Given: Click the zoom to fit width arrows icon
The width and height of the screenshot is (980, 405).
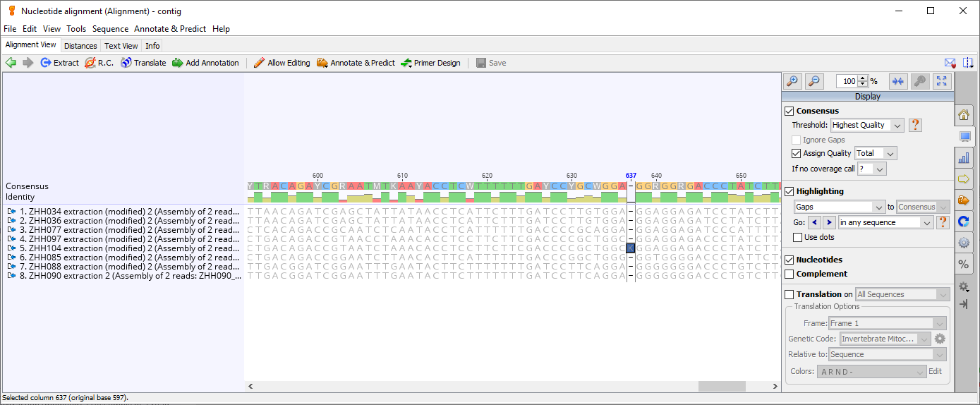Looking at the screenshot, I should coord(898,81).
